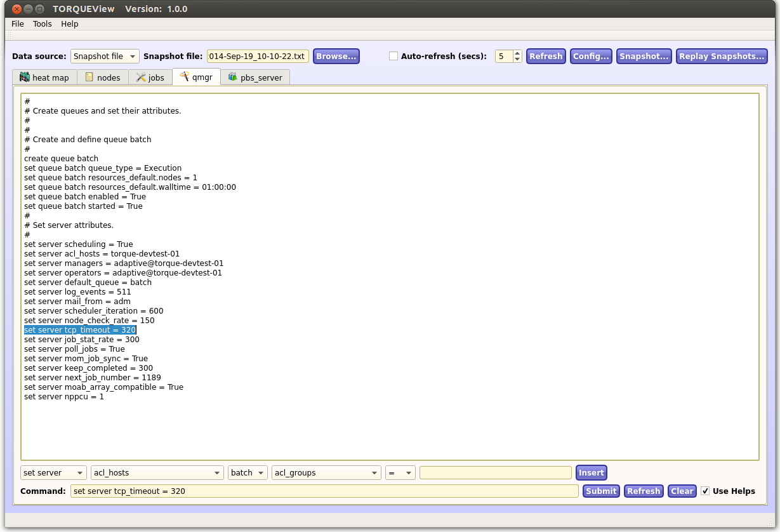780x532 pixels.
Task: Open the Config... dialog
Action: (x=591, y=57)
